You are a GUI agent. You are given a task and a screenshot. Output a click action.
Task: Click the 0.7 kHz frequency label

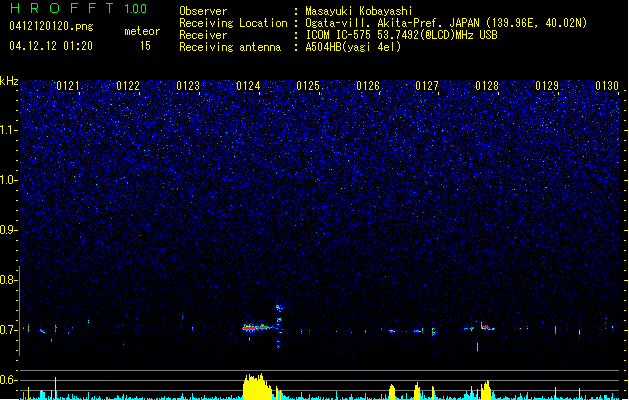click(8, 330)
